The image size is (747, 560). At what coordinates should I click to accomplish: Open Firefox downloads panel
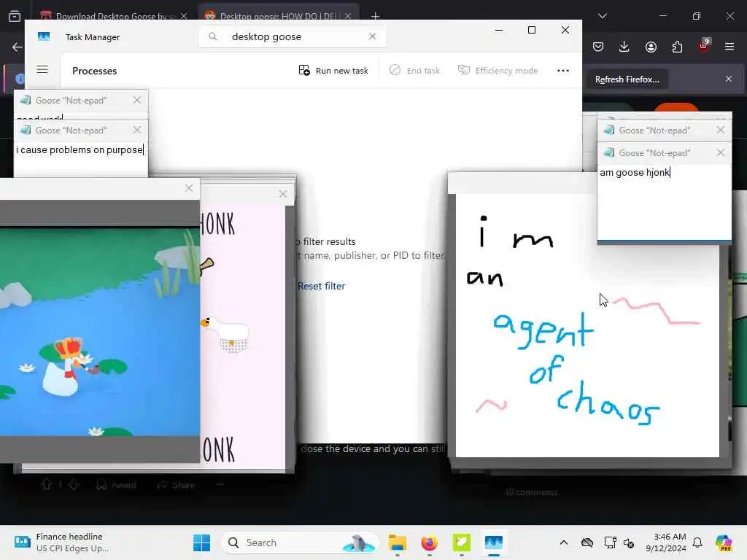[624, 47]
